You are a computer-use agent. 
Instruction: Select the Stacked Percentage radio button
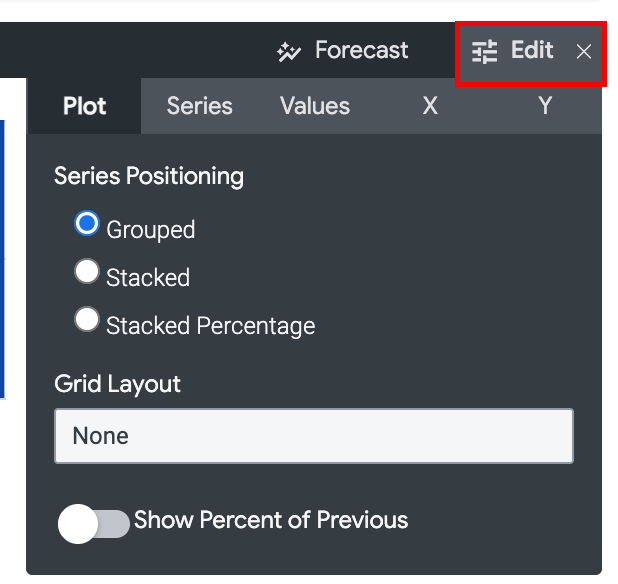point(87,319)
